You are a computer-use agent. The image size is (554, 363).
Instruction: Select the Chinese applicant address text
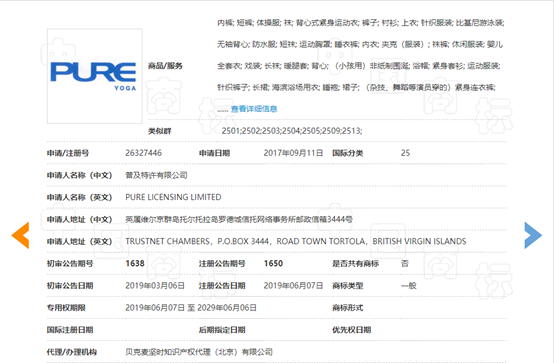tap(239, 219)
